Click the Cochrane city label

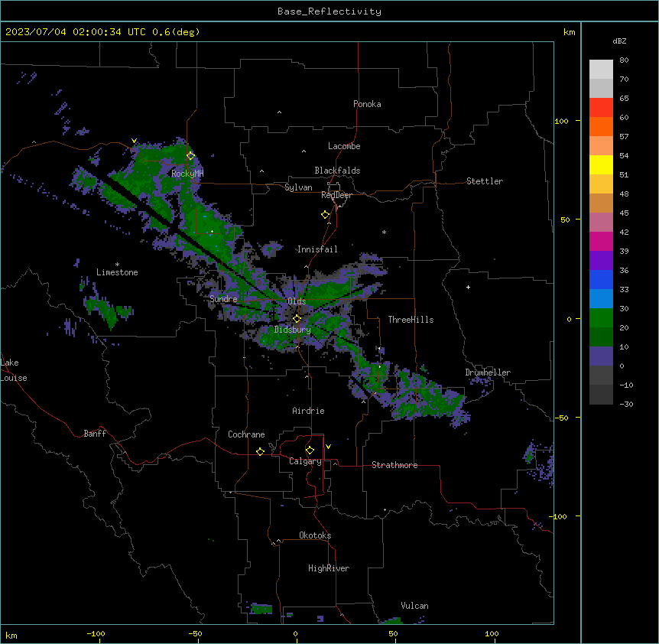[x=246, y=434]
